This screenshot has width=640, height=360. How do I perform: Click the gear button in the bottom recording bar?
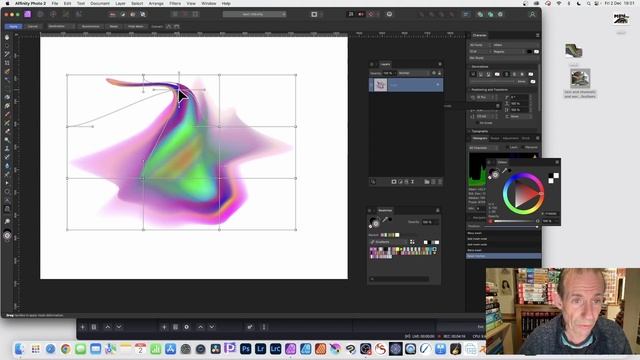point(187,327)
